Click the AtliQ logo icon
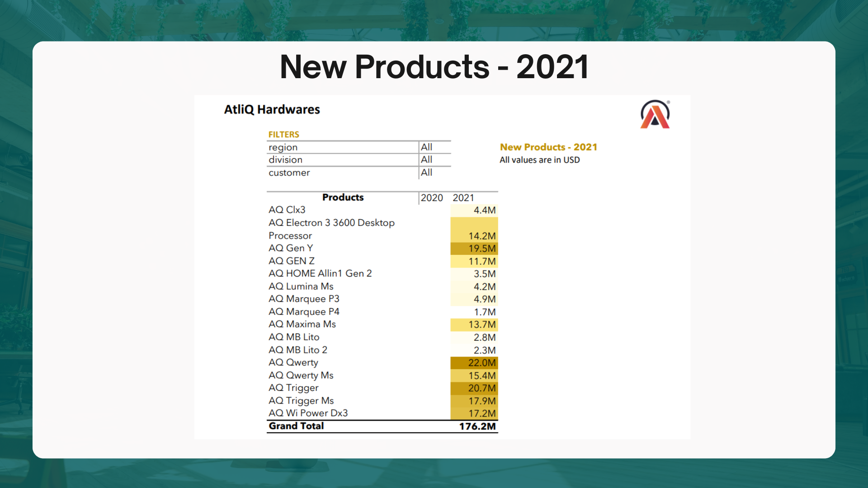Image resolution: width=868 pixels, height=488 pixels. (655, 115)
